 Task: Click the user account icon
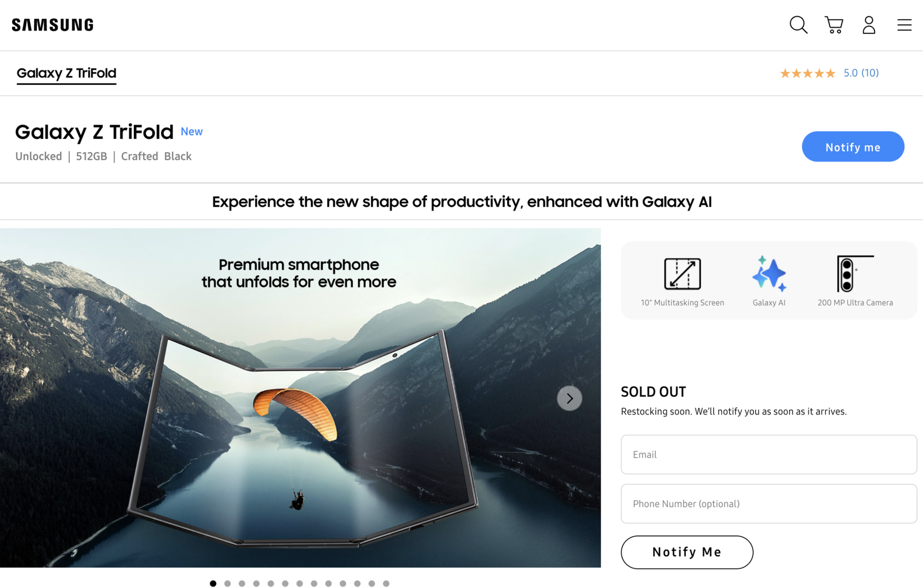click(869, 25)
